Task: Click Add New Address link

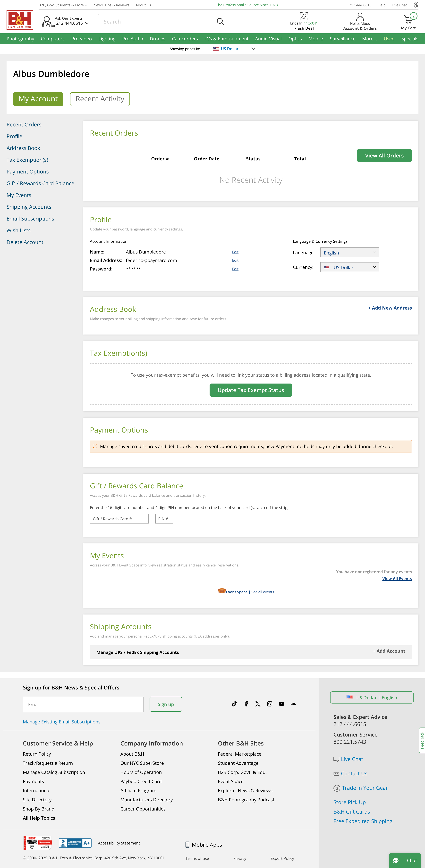Action: pos(390,308)
